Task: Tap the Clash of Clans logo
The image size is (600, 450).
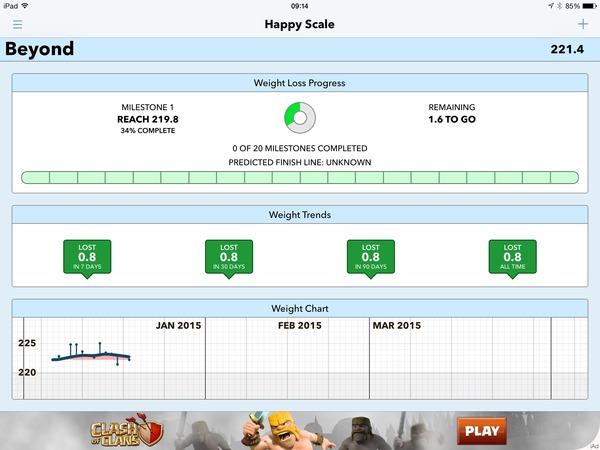Action: point(125,432)
